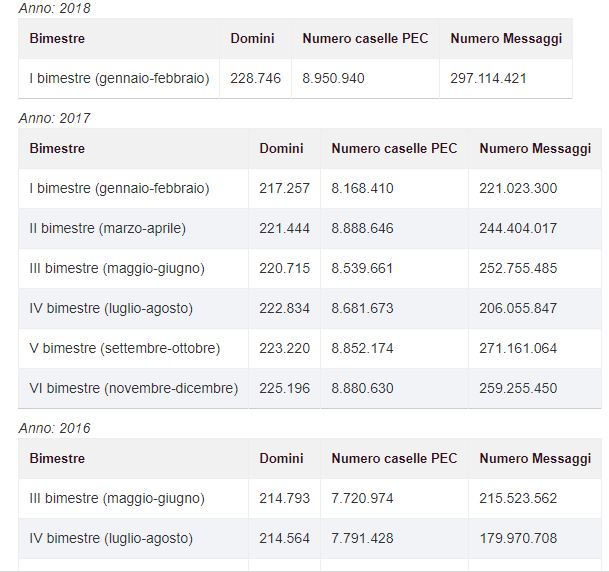
Task: Click the 2018 Domini value 228.746
Action: (255, 78)
